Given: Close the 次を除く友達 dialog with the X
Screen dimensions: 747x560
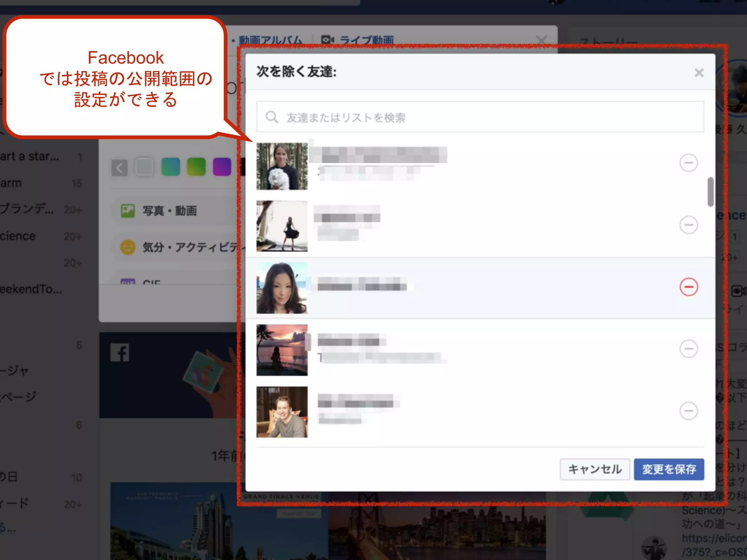Looking at the screenshot, I should [x=699, y=73].
